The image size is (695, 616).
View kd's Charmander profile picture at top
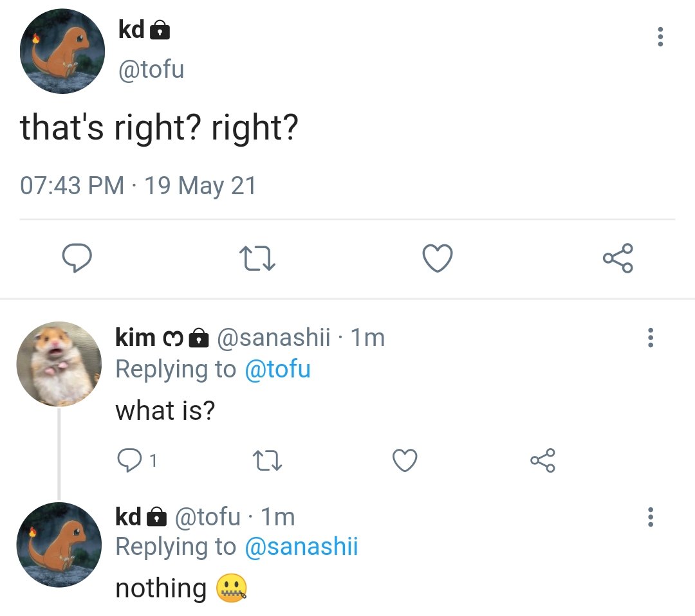tap(62, 51)
